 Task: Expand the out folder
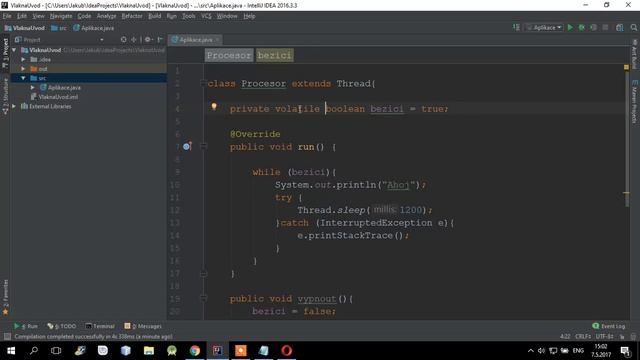click(x=23, y=69)
